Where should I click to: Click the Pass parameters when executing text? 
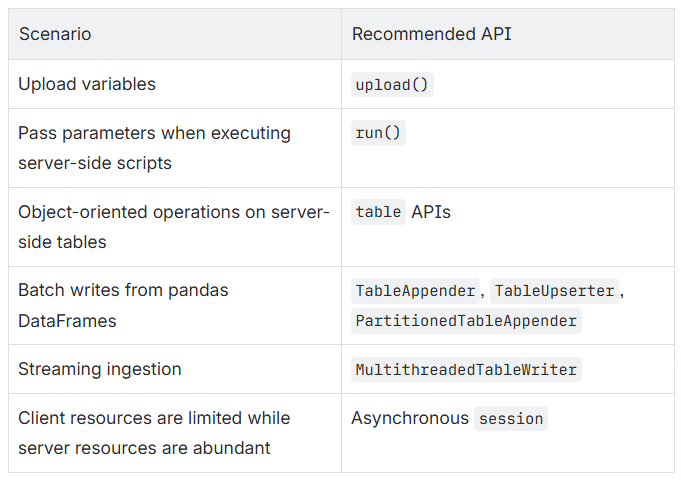click(x=154, y=133)
